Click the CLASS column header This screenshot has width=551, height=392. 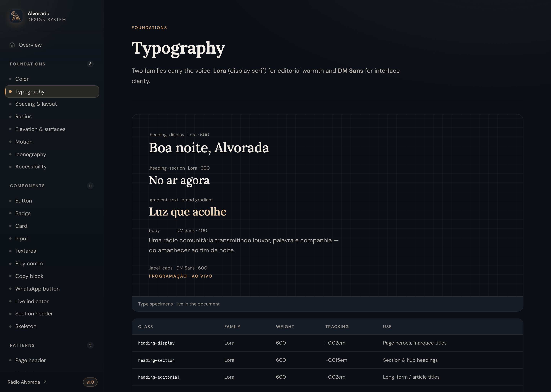tap(145, 327)
